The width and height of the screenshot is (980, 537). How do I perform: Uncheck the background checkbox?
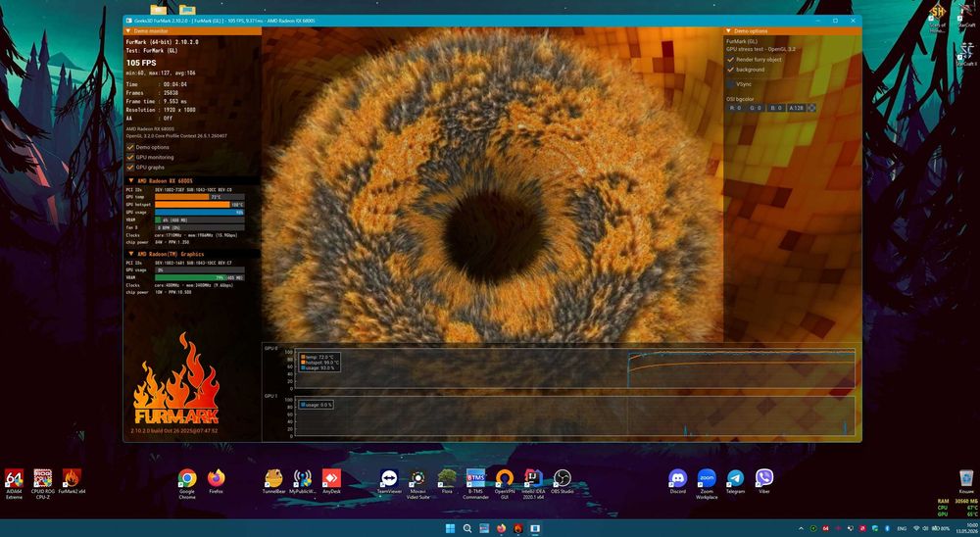point(731,70)
